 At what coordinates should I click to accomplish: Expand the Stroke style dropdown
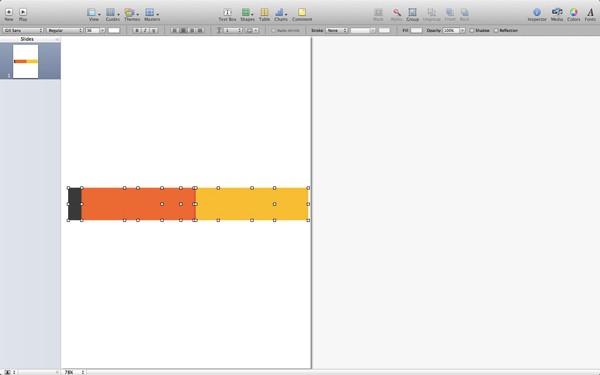[336, 30]
